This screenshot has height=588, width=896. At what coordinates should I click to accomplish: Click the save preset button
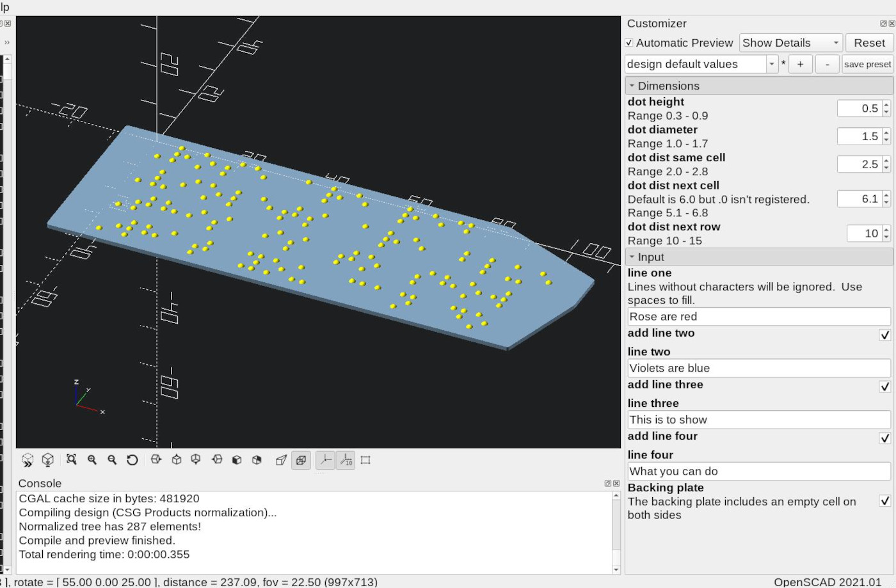pyautogui.click(x=867, y=64)
